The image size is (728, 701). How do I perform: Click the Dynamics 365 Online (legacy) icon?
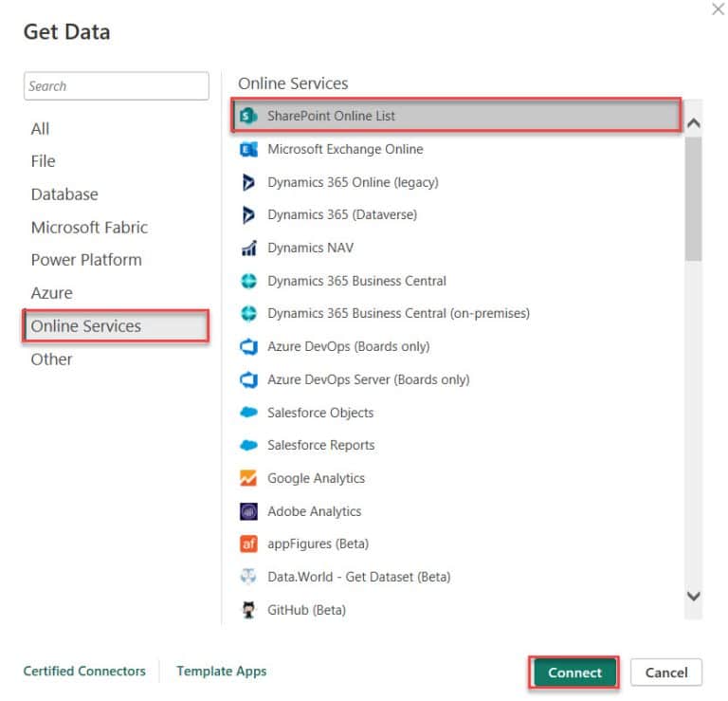(x=248, y=182)
